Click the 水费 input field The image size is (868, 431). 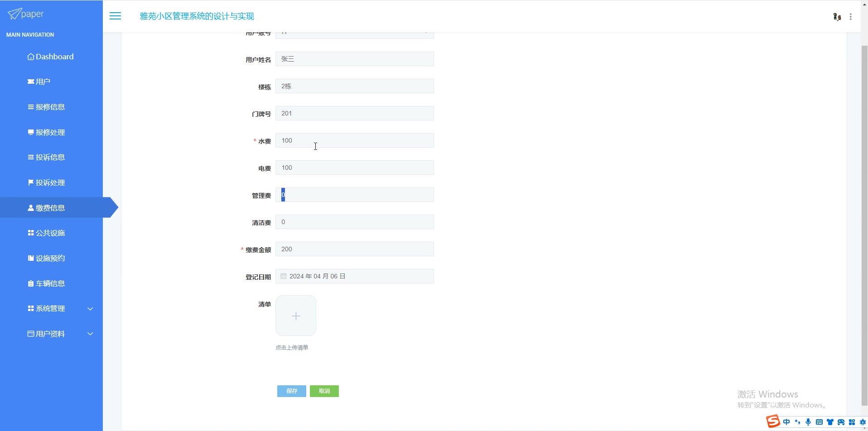(x=355, y=140)
